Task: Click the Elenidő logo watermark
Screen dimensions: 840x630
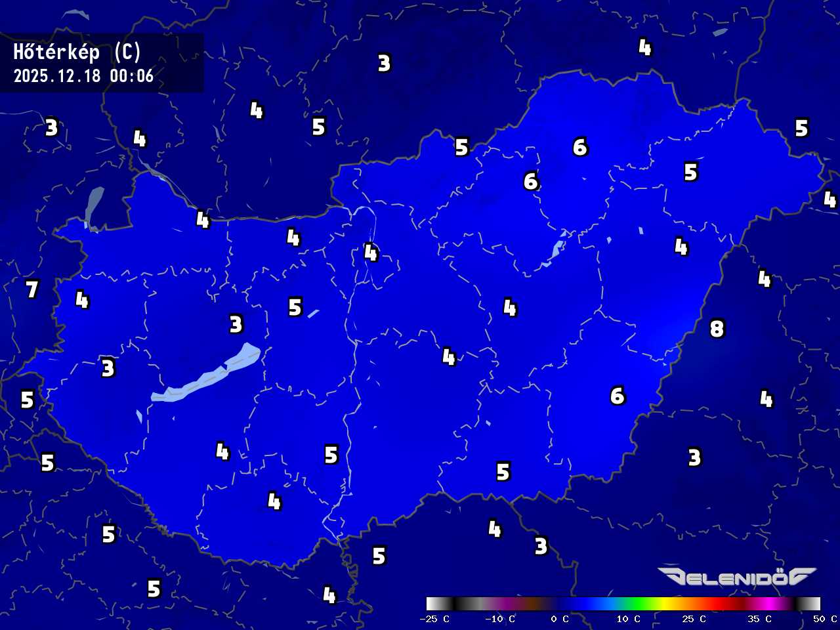Action: coord(736,577)
